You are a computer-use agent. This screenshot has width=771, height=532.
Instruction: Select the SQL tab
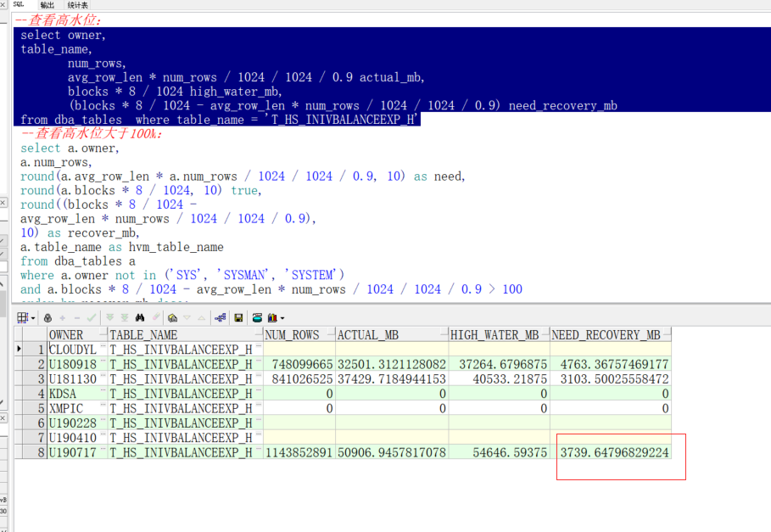18,5
